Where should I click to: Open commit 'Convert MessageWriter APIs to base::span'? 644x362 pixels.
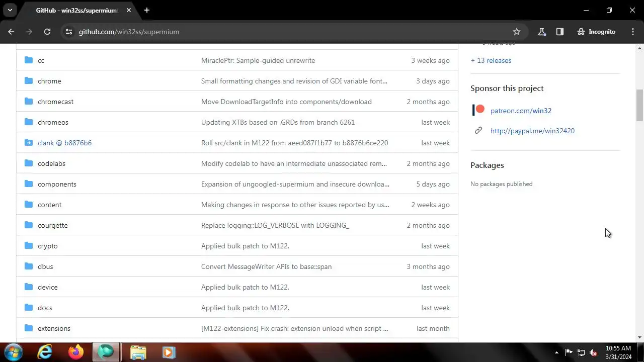(x=266, y=266)
